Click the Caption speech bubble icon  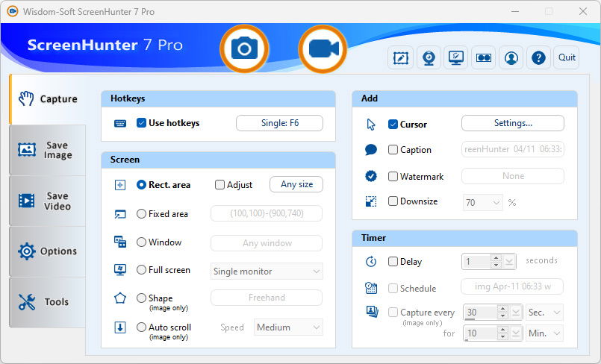pos(371,150)
